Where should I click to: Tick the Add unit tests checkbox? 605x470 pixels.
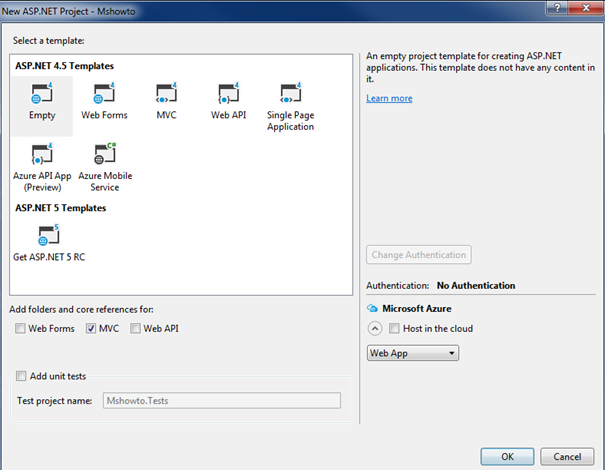coord(21,376)
